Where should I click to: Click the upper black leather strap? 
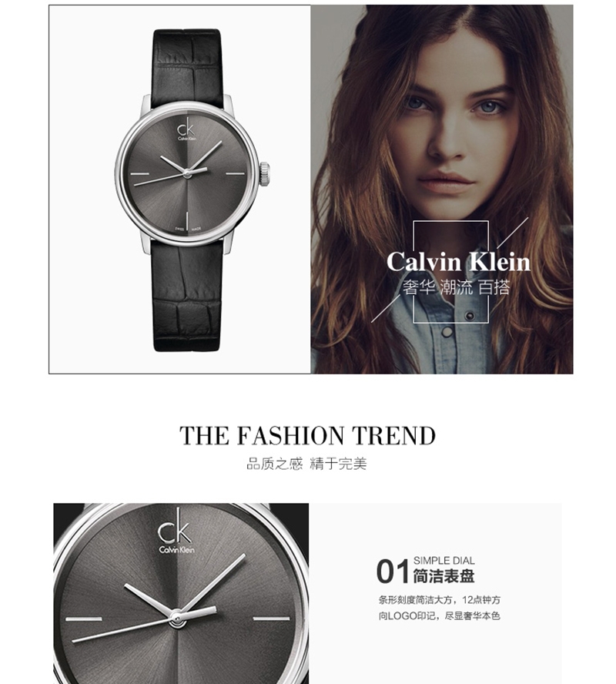click(x=187, y=68)
